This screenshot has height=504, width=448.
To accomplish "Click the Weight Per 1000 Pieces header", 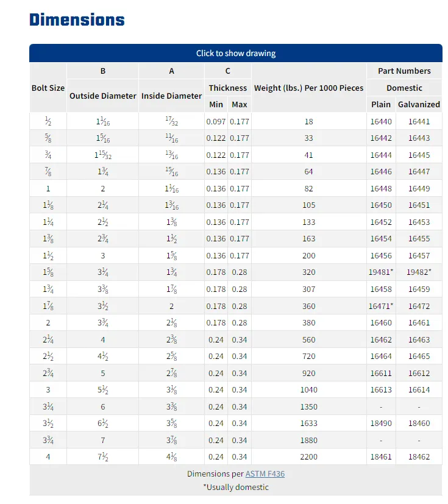I will (308, 88).
